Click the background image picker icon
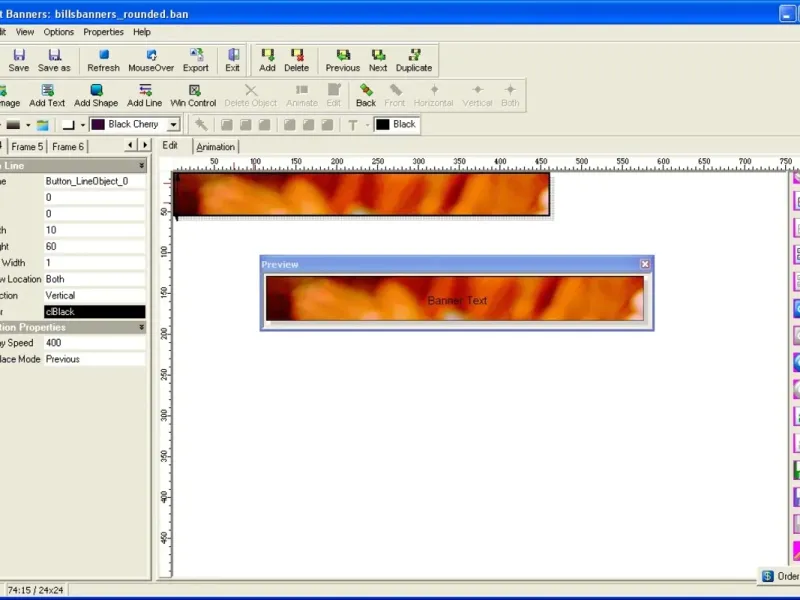This screenshot has height=600, width=800. [43, 125]
